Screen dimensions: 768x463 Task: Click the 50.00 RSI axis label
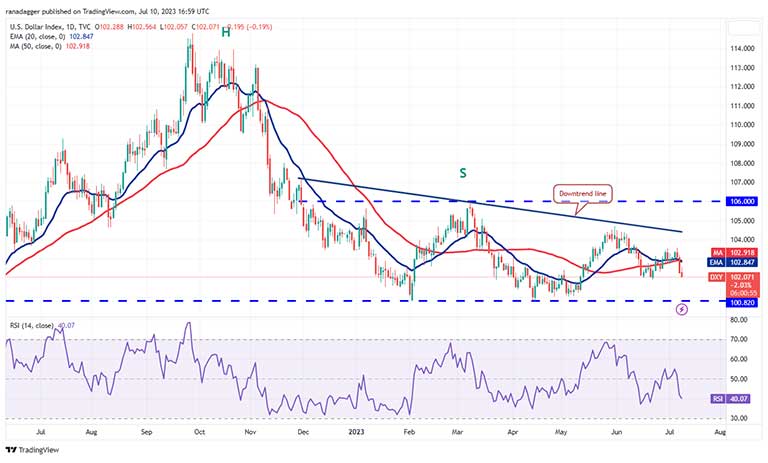[739, 379]
